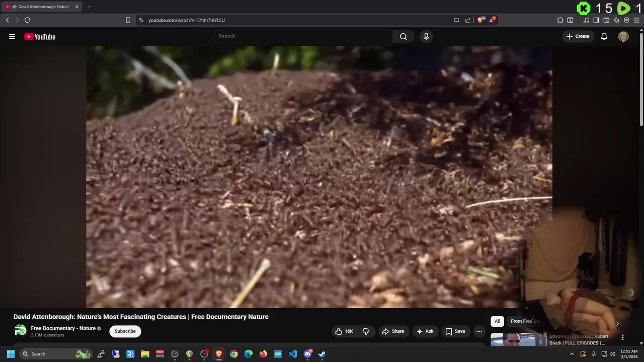
Task: Open the Windows Start menu
Action: click(x=11, y=354)
